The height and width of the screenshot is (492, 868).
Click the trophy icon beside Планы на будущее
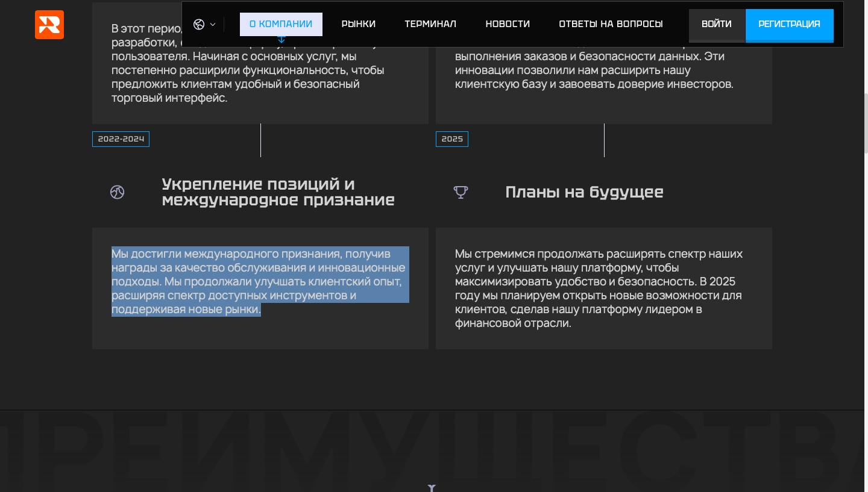point(461,192)
